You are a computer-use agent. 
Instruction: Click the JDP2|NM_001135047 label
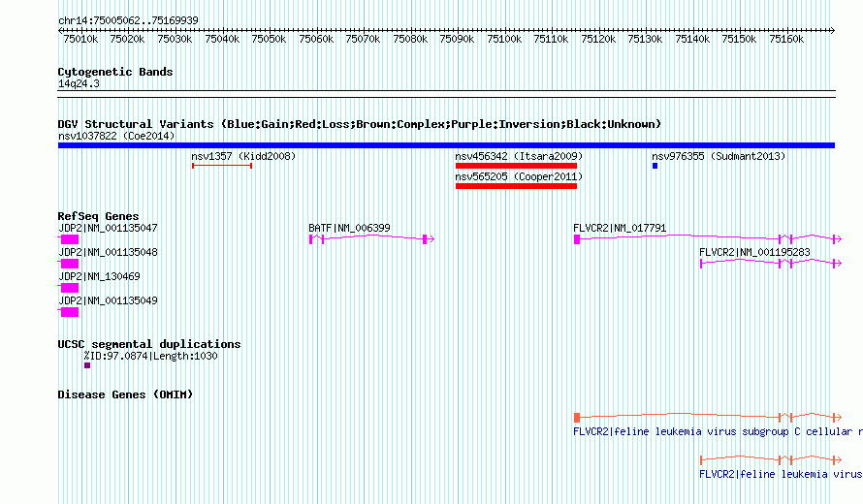tap(108, 228)
